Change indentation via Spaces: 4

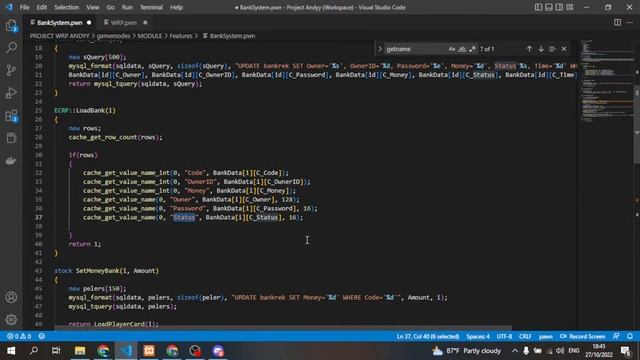[478, 336]
